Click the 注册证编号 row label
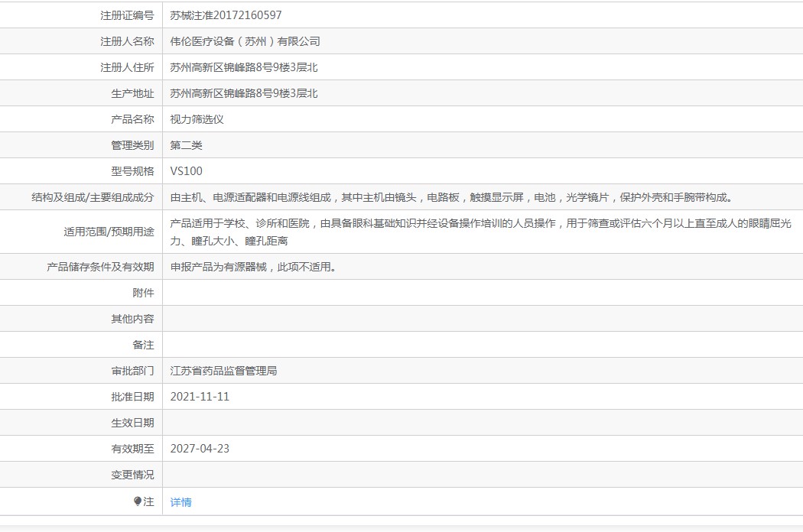The height and width of the screenshot is (532, 803). tap(127, 15)
